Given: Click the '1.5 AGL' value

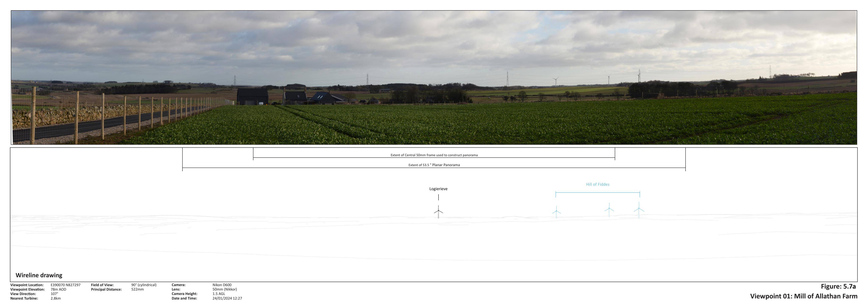Looking at the screenshot, I should click(x=219, y=294).
